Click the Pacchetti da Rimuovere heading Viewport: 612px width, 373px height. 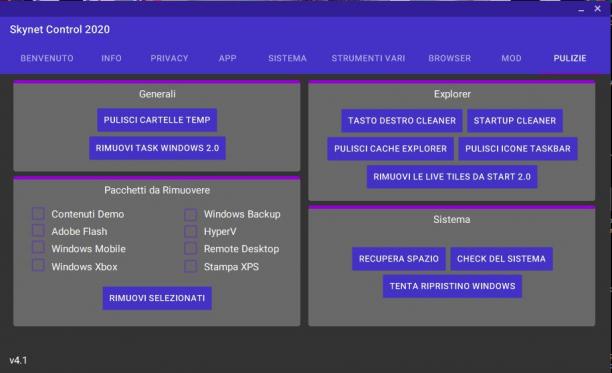pyautogui.click(x=157, y=190)
